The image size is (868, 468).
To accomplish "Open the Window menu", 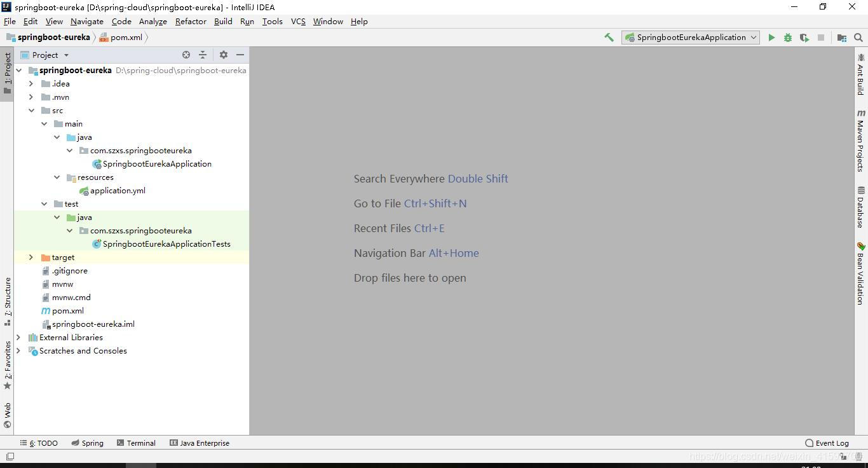I will coord(328,22).
